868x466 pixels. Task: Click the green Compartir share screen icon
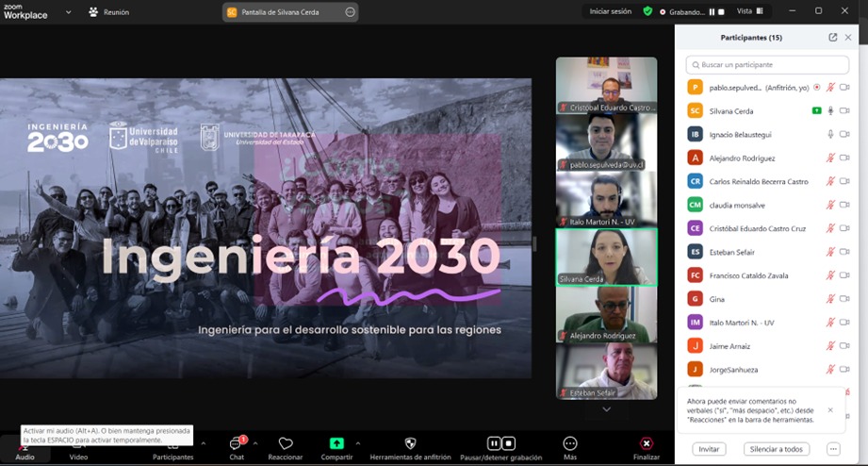click(336, 443)
